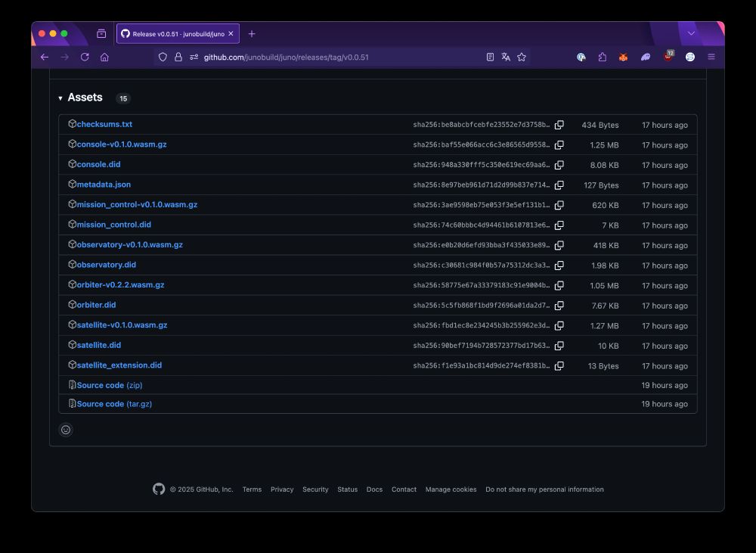Open the tracking protection shield
Viewport: 756px width, 553px height.
coord(163,57)
